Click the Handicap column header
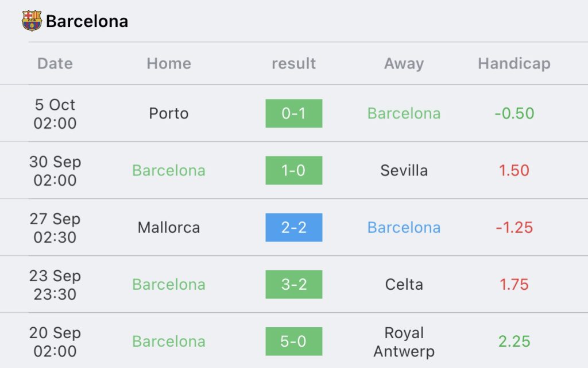Image resolution: width=588 pixels, height=368 pixels. (x=514, y=63)
